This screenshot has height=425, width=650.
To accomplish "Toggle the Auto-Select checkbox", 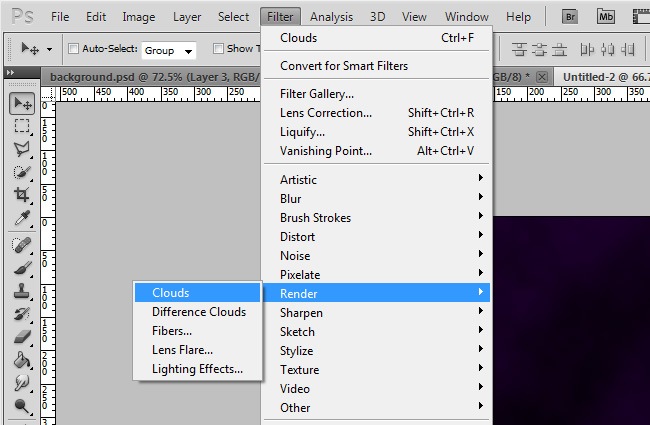I will tap(73, 49).
